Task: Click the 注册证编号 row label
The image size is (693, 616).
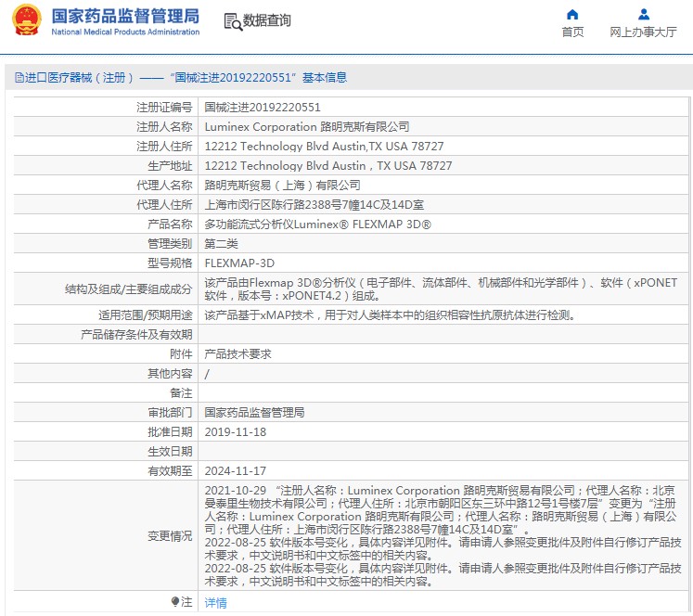Action: pos(164,108)
